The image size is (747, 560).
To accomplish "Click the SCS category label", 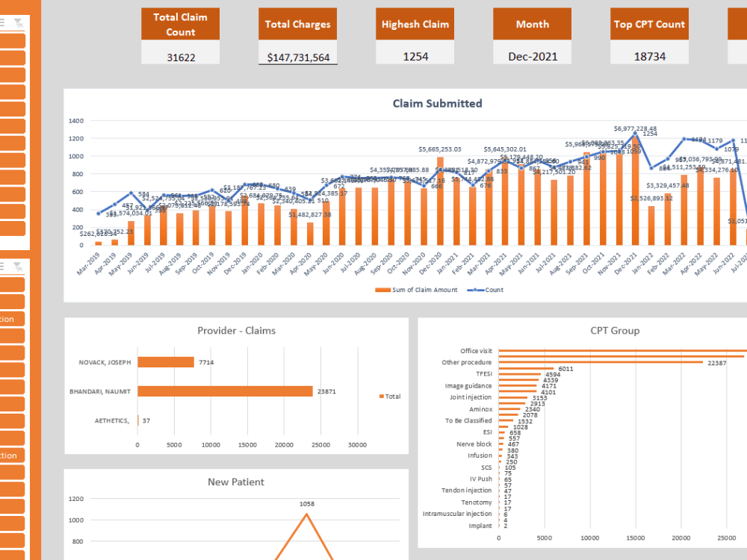I will pyautogui.click(x=486, y=467).
